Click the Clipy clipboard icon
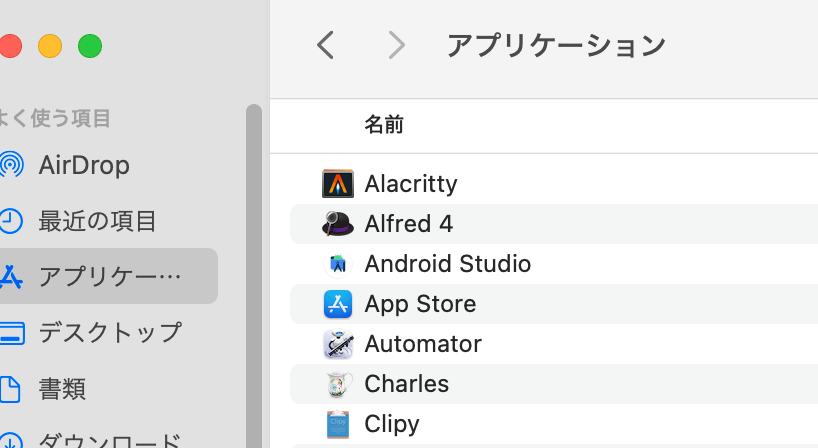 (x=338, y=424)
